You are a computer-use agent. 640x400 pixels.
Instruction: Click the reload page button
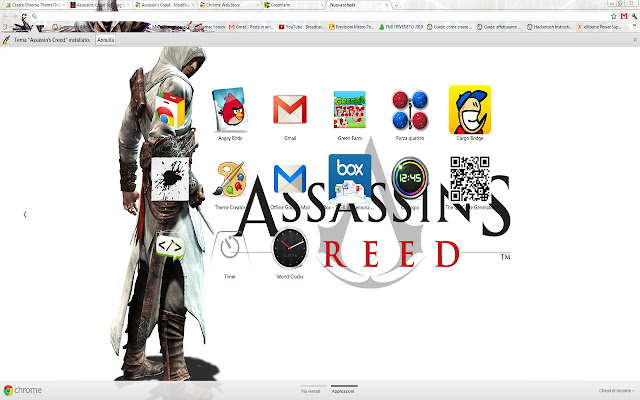pyautogui.click(x=24, y=16)
